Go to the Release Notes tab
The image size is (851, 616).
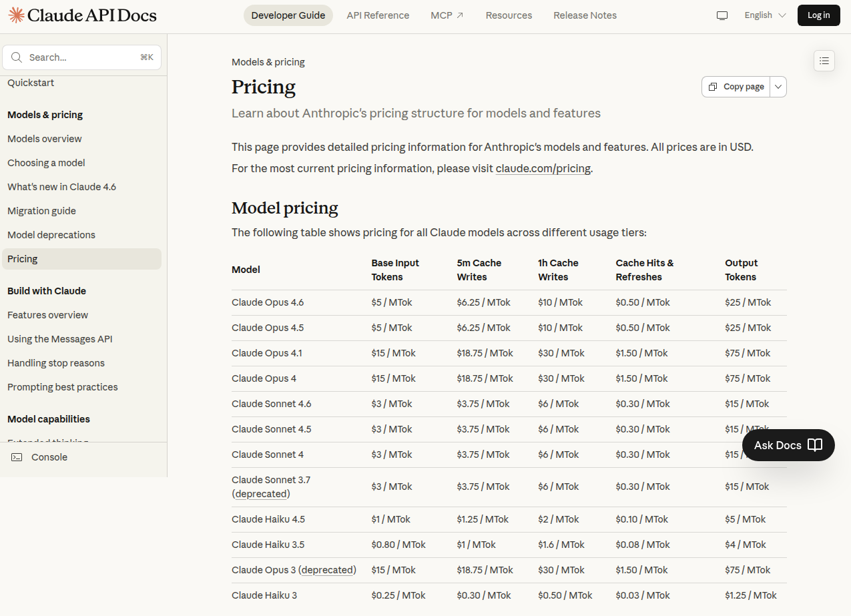pyautogui.click(x=585, y=15)
